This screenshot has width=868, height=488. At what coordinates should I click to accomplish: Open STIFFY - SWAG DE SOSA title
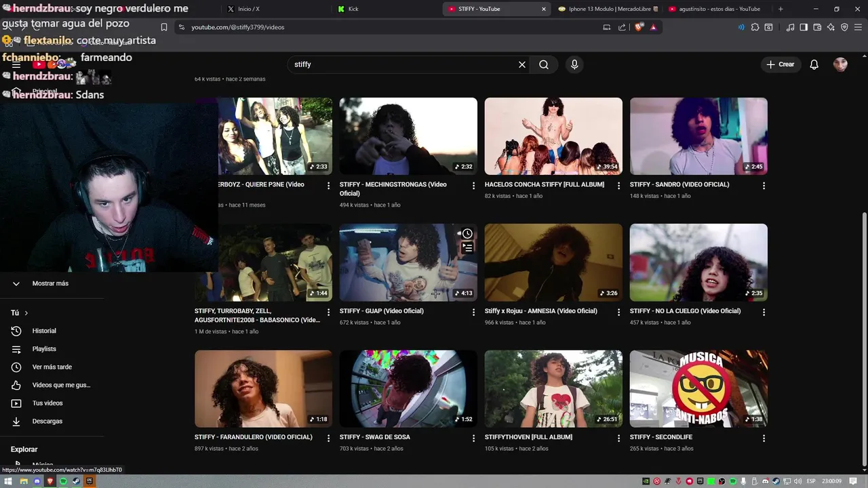(375, 437)
